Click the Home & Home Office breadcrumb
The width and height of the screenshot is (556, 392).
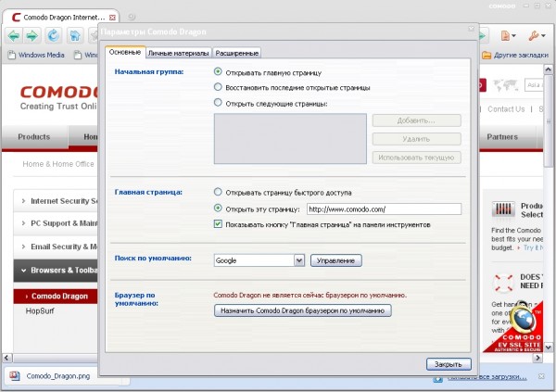coord(58,164)
